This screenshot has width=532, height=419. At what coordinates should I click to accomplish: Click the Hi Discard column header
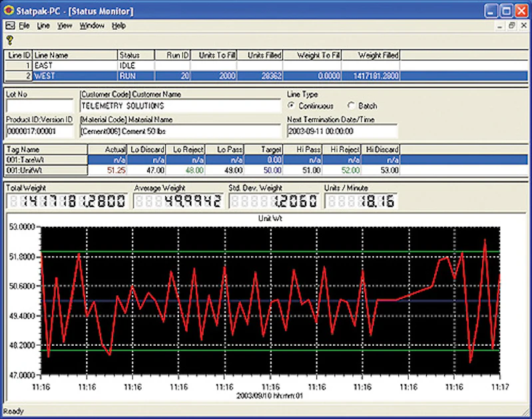point(381,150)
